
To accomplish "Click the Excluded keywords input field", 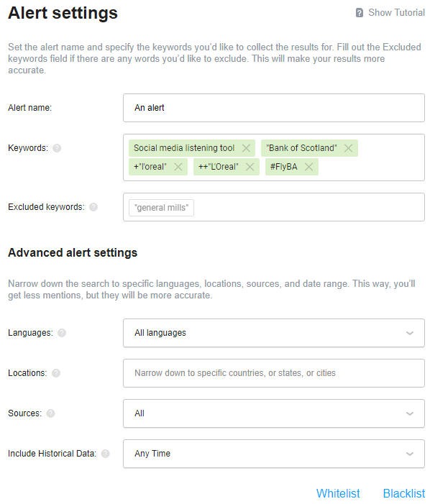I will tap(274, 207).
